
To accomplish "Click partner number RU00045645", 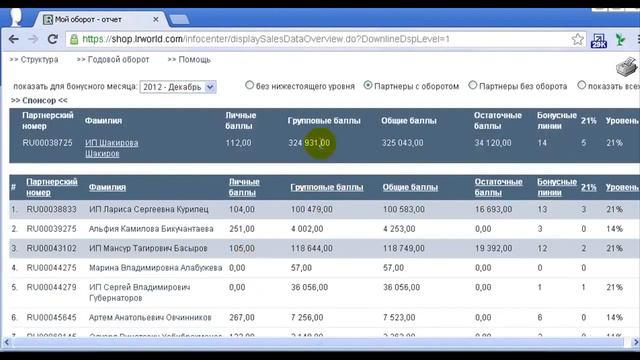I will point(51,317).
